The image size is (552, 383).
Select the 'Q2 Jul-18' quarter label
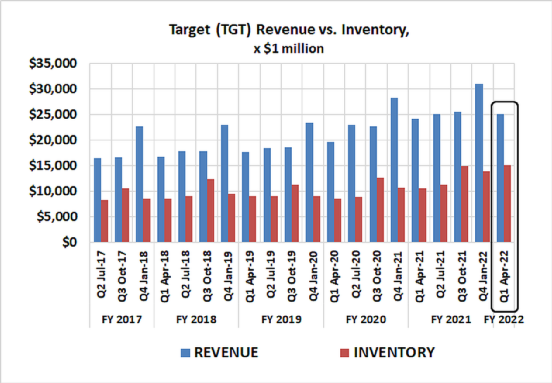coord(186,275)
